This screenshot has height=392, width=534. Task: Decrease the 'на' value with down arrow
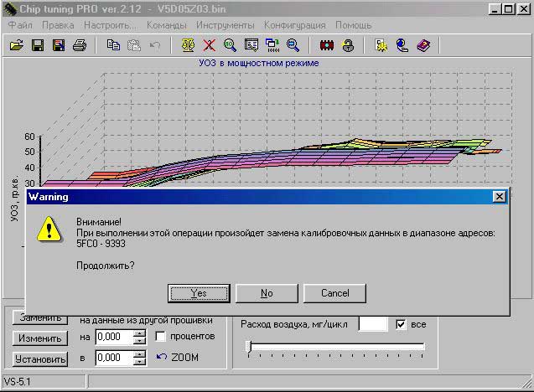pos(139,341)
